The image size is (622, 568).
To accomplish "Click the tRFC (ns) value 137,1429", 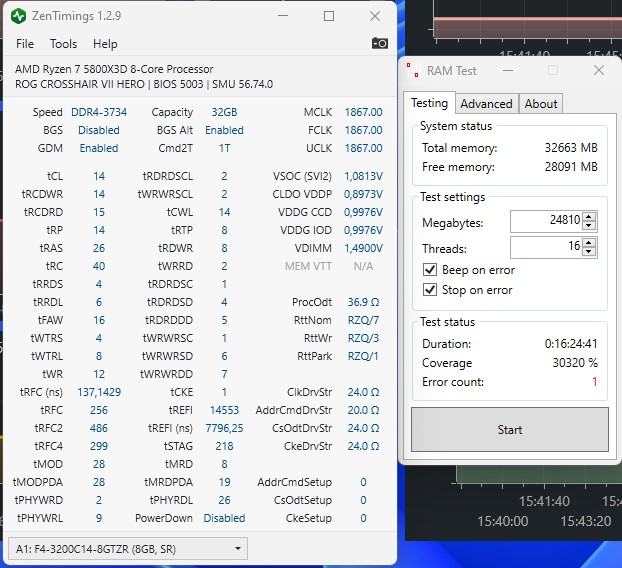I will [99, 392].
